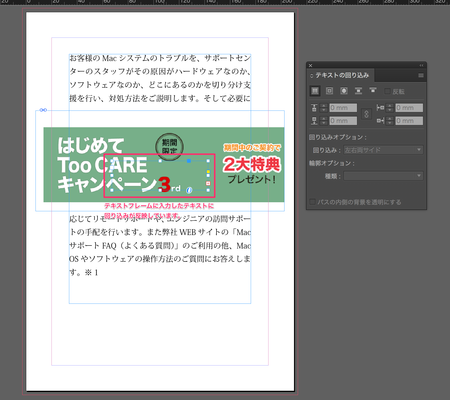
Task: Adjust the bottom offset stepper
Action: 324,121
